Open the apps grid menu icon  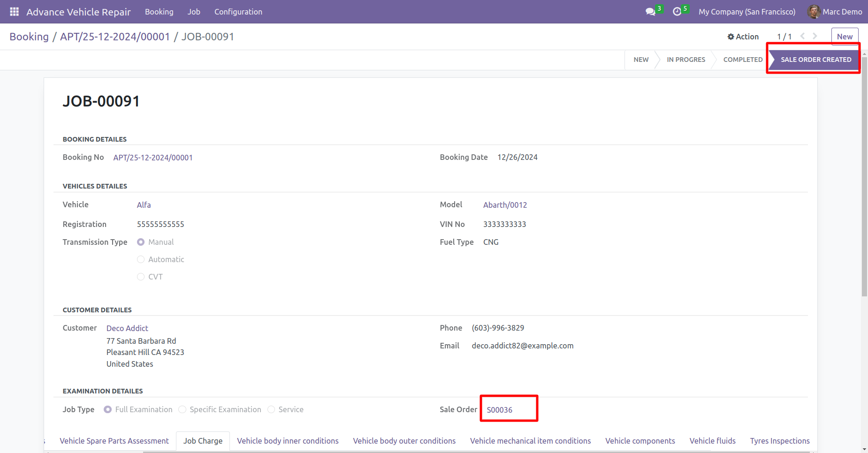pyautogui.click(x=14, y=12)
